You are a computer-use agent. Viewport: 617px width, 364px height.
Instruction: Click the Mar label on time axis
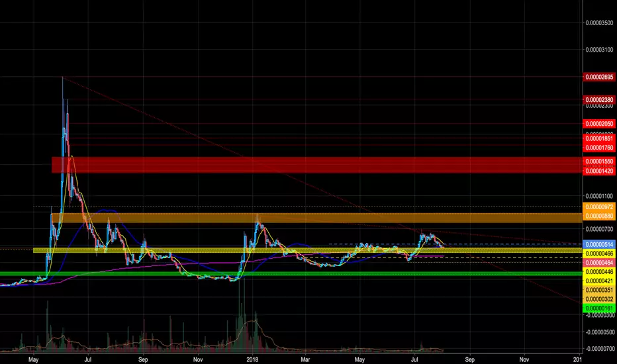(305, 359)
